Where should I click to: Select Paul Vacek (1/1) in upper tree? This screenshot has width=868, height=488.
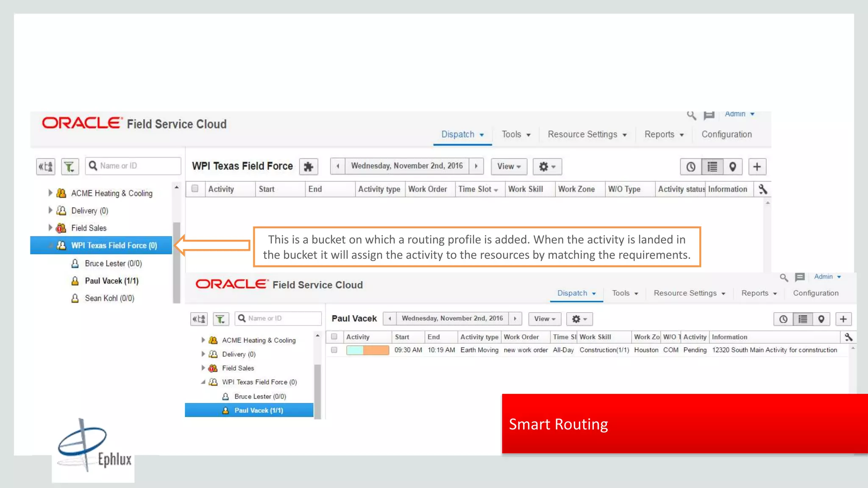pyautogui.click(x=111, y=281)
